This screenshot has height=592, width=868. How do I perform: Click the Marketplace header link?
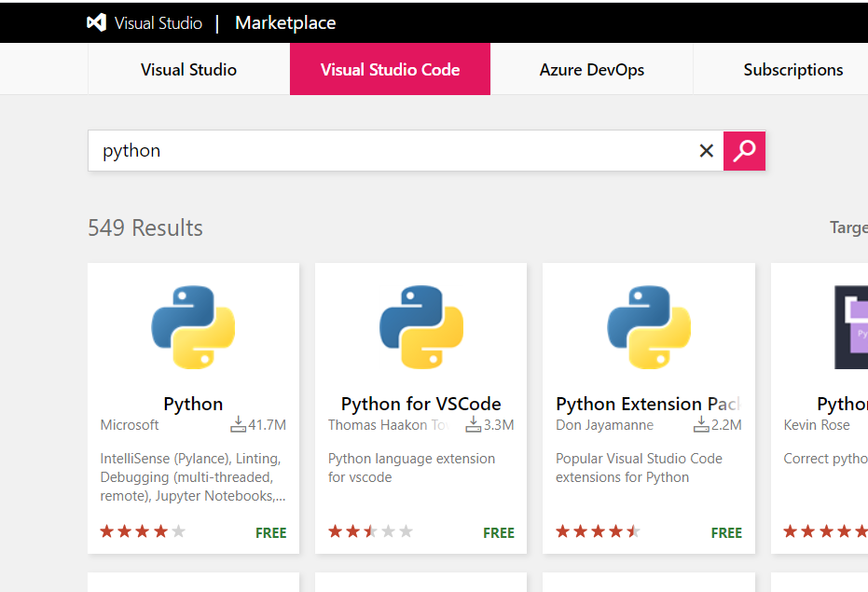click(x=285, y=22)
